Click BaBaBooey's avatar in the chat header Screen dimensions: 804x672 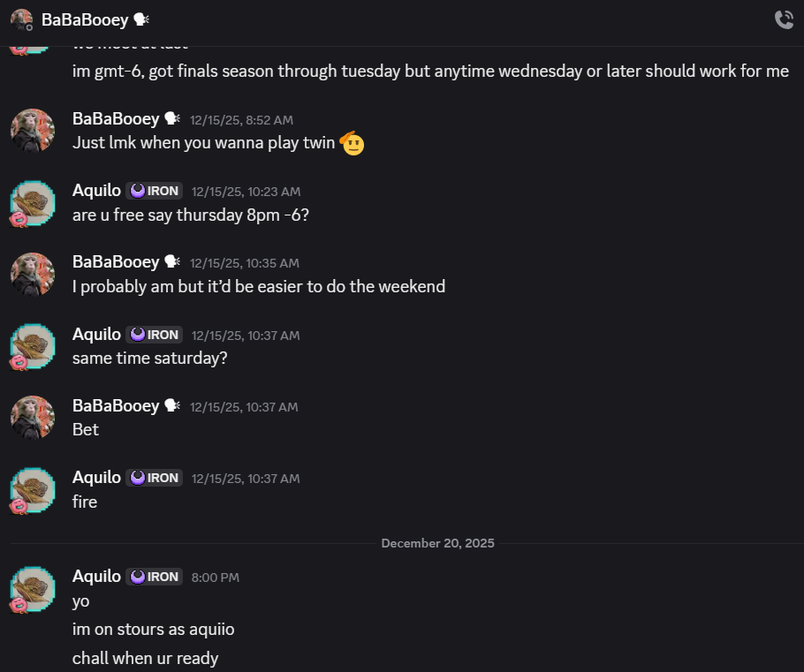[x=21, y=19]
